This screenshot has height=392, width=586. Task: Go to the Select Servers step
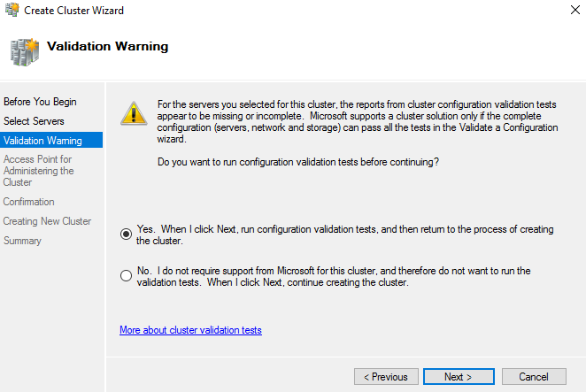tap(34, 121)
